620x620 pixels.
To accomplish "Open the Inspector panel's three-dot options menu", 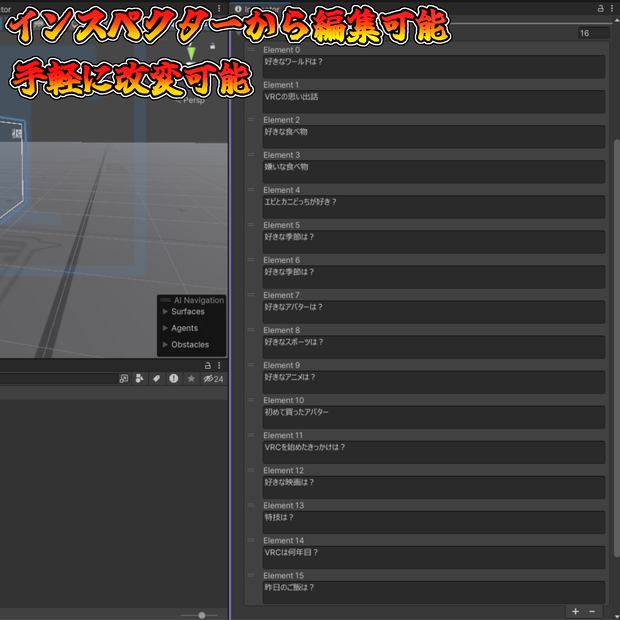I will (612, 8).
